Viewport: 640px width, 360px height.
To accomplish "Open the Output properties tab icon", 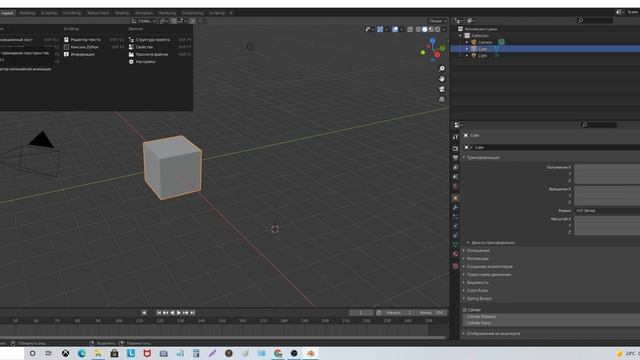I will (x=456, y=158).
